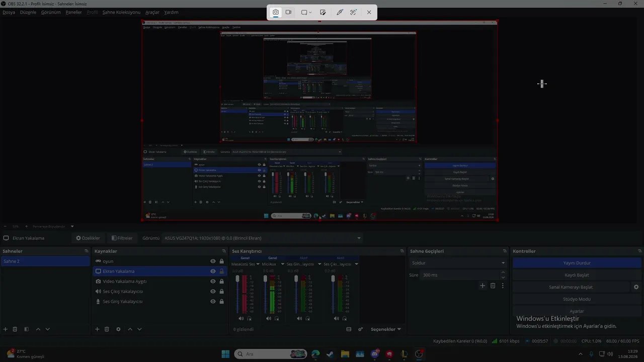Unlock the oyun source
This screenshot has height=362, width=644.
pyautogui.click(x=221, y=261)
